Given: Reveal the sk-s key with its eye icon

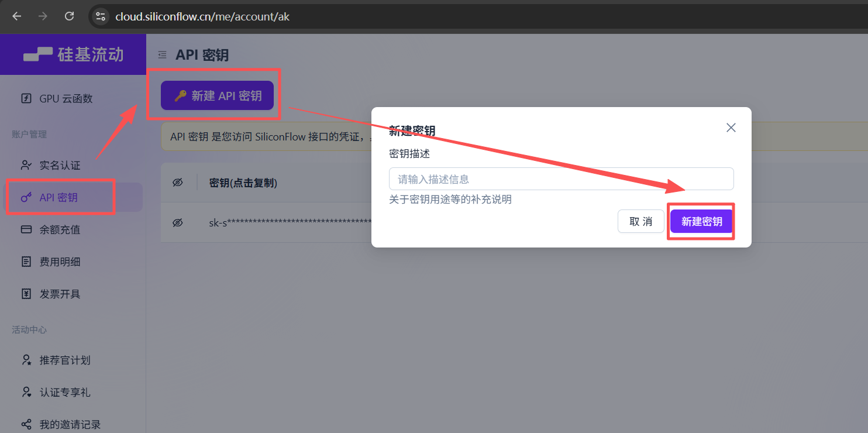Looking at the screenshot, I should click(178, 222).
